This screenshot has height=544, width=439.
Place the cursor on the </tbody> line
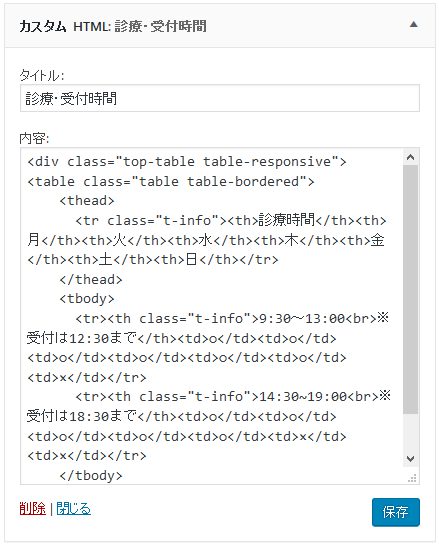click(x=91, y=475)
